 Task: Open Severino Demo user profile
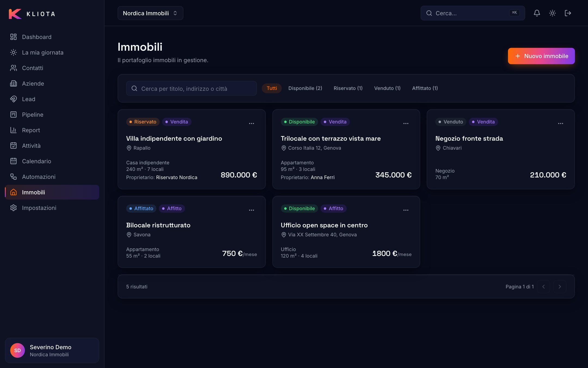click(x=52, y=351)
